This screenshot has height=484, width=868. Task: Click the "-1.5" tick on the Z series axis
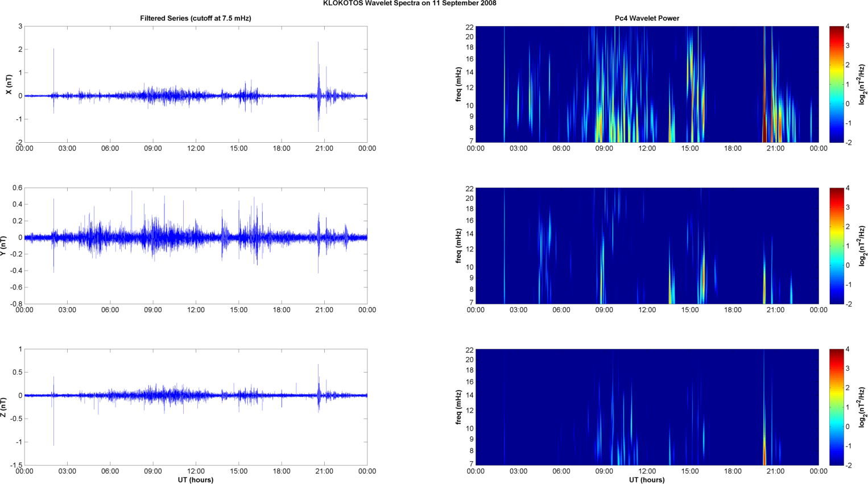(x=15, y=465)
